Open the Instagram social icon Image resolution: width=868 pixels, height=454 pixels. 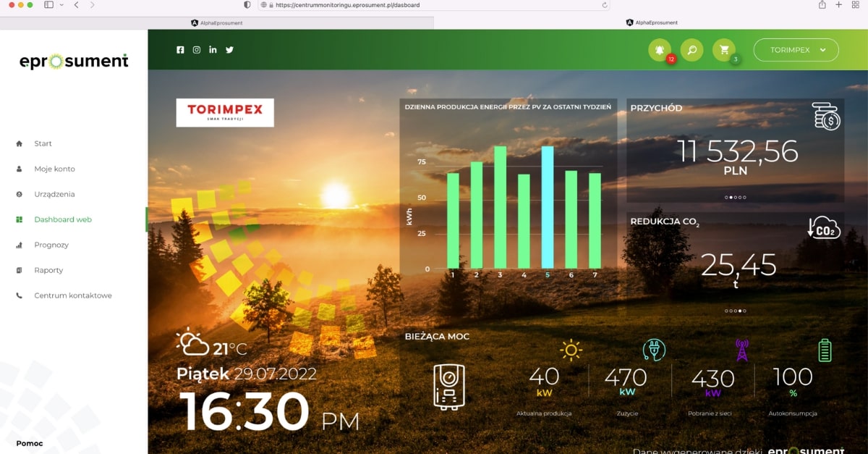point(197,50)
